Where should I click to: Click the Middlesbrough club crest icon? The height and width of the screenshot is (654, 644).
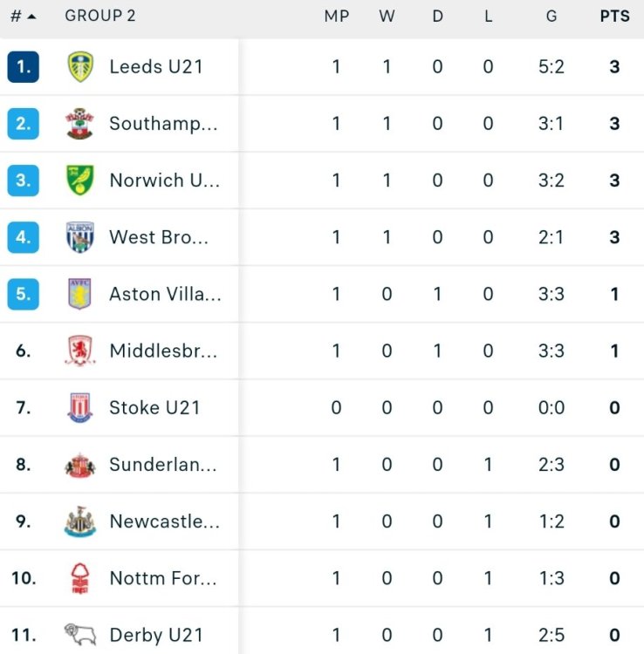tap(80, 351)
